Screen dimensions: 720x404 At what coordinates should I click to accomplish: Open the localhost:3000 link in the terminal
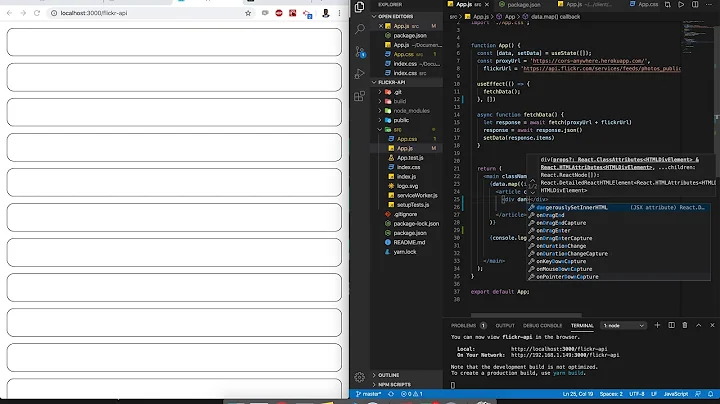(x=559, y=349)
